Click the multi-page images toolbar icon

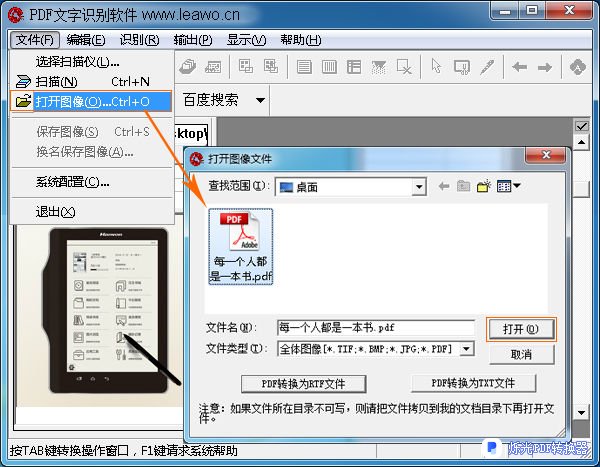188,67
